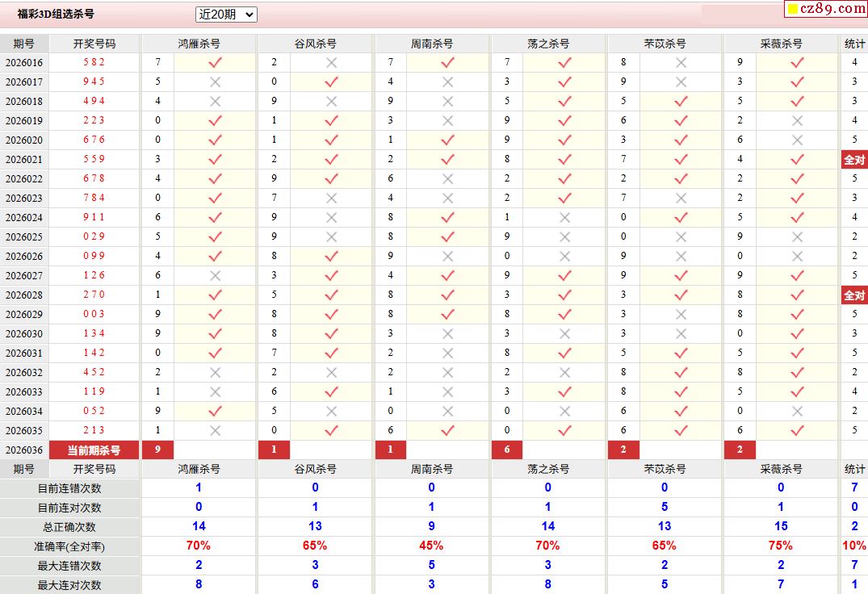Click the red 全对 badge in row 2026028
The height and width of the screenshot is (594, 868).
(854, 295)
